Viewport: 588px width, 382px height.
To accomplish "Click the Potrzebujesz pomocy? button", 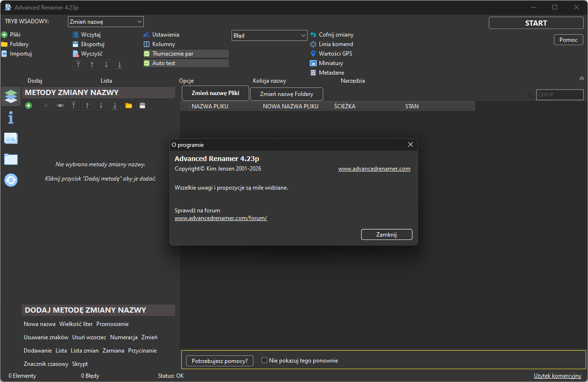I will [x=220, y=361].
